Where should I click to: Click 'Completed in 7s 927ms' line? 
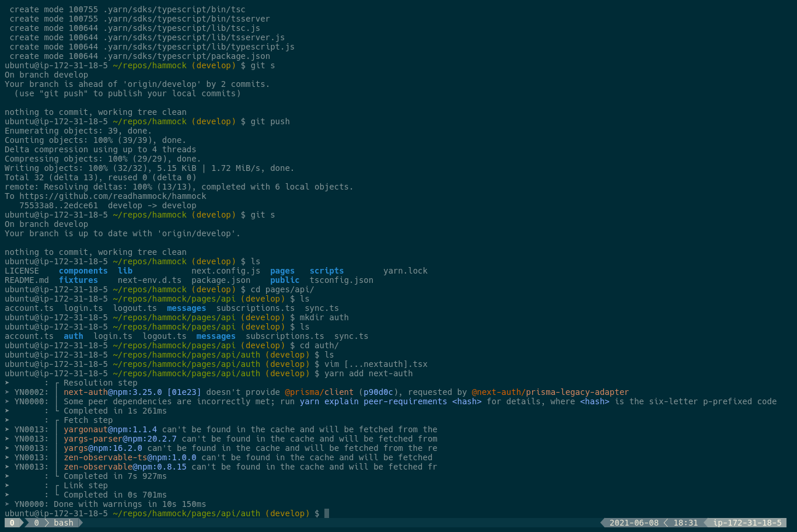point(115,476)
